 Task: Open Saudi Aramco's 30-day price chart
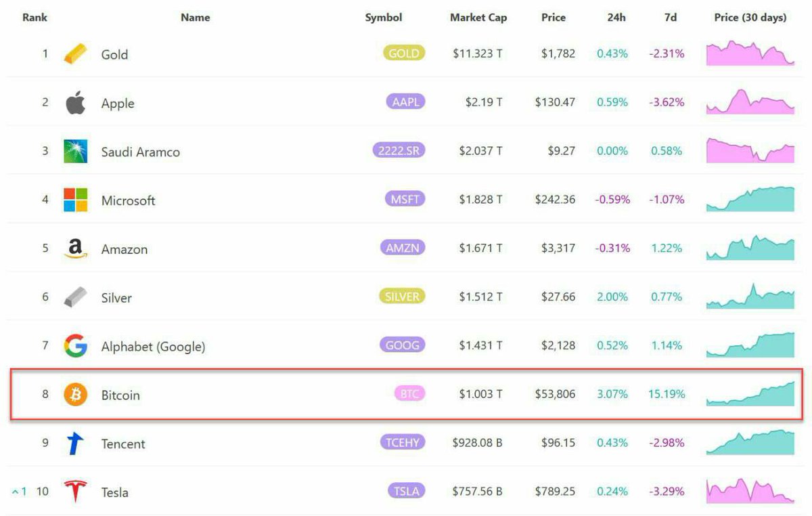[750, 150]
